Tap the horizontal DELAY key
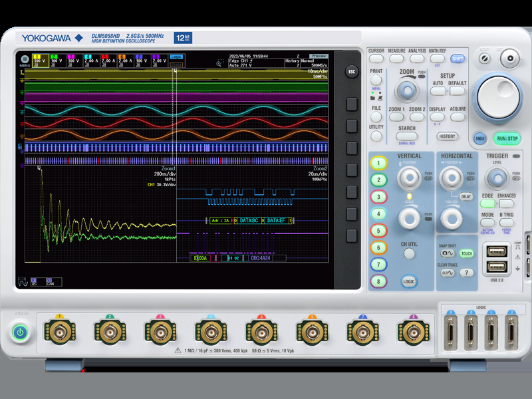532x399 pixels. click(x=466, y=196)
